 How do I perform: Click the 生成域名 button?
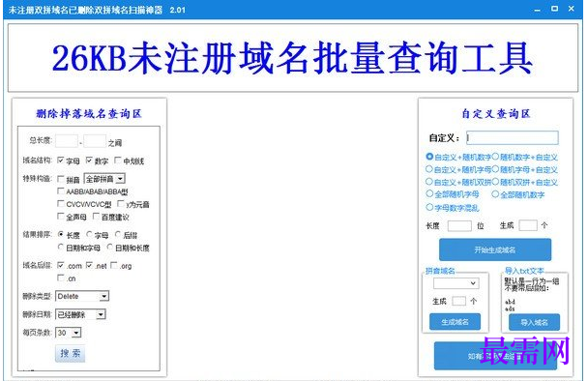[455, 322]
